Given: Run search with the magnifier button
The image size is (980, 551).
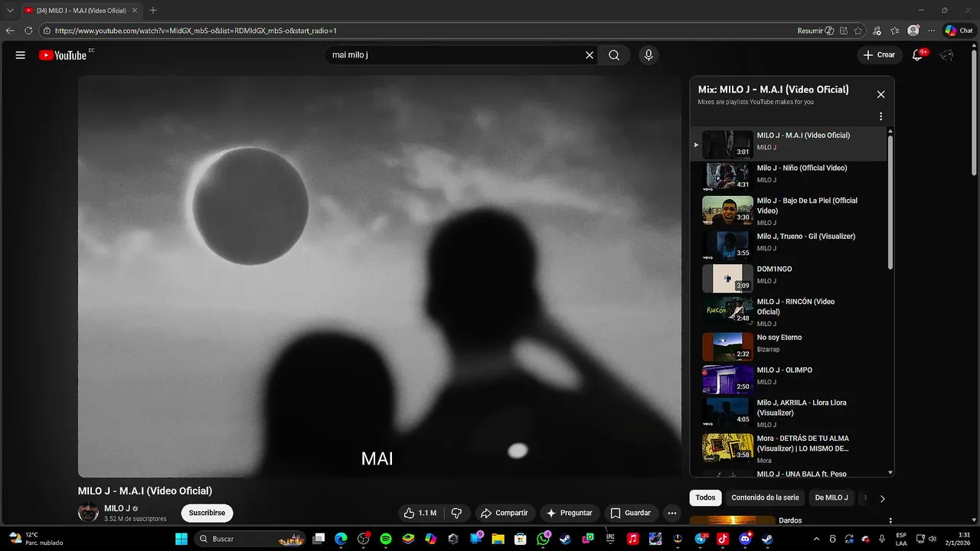Looking at the screenshot, I should (x=614, y=55).
